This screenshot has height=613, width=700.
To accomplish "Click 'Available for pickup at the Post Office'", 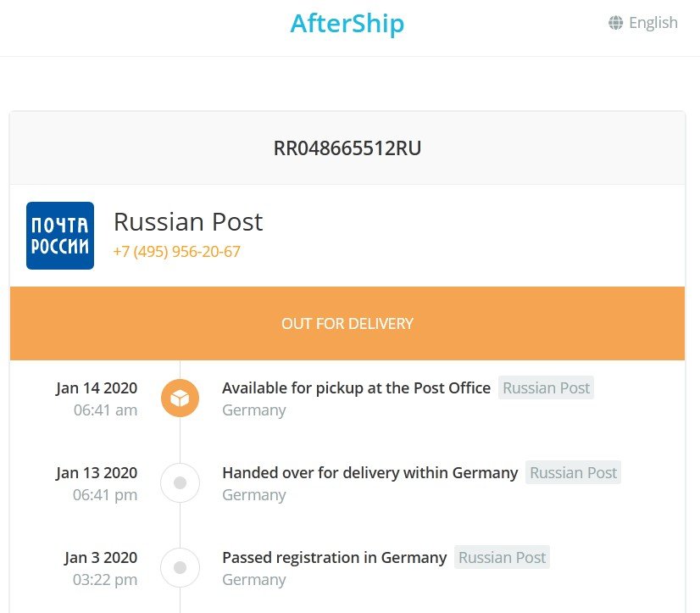I will [x=356, y=387].
